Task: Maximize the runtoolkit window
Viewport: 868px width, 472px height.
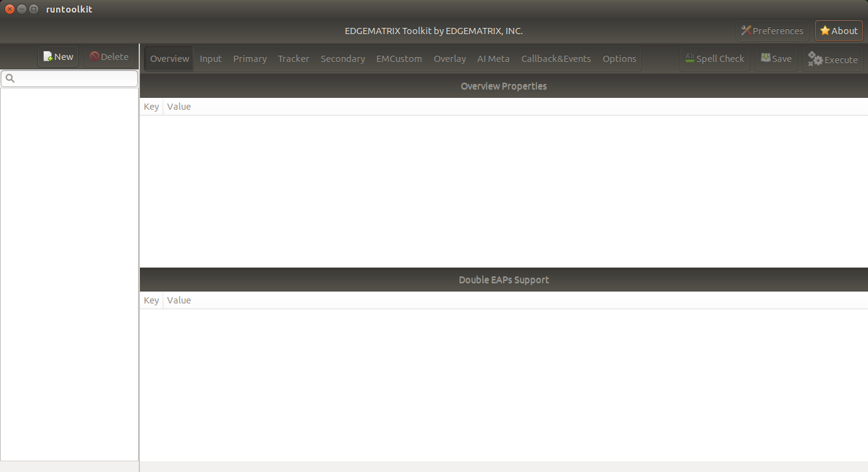Action: pyautogui.click(x=33, y=9)
